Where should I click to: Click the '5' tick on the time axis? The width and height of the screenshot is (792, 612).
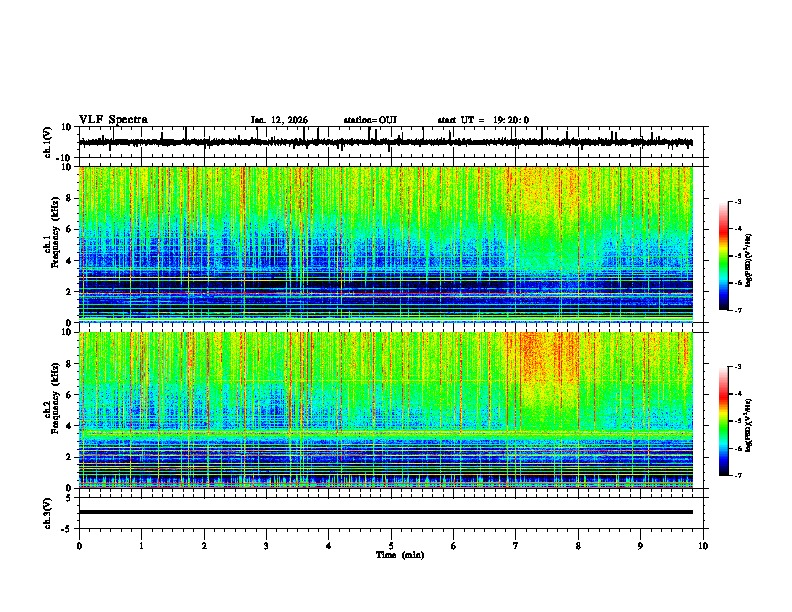(x=391, y=546)
